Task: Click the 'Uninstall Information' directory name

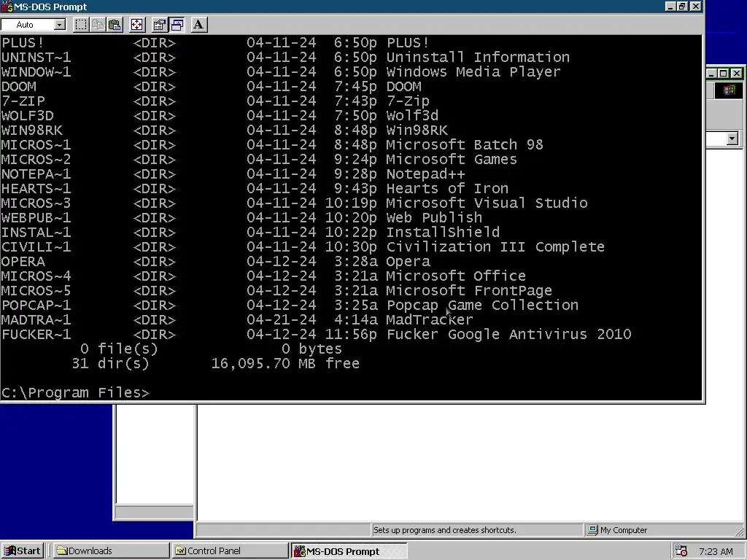Action: [x=478, y=57]
